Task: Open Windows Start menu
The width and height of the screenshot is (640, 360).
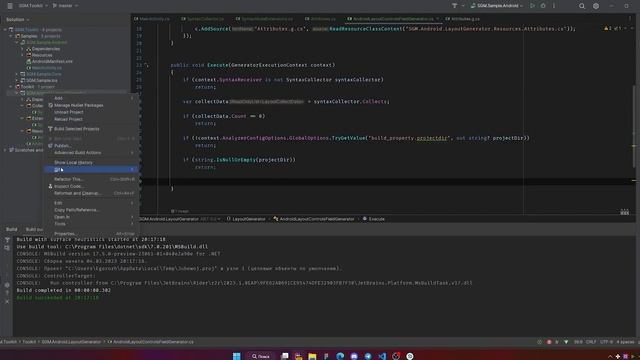Action: click(236, 356)
